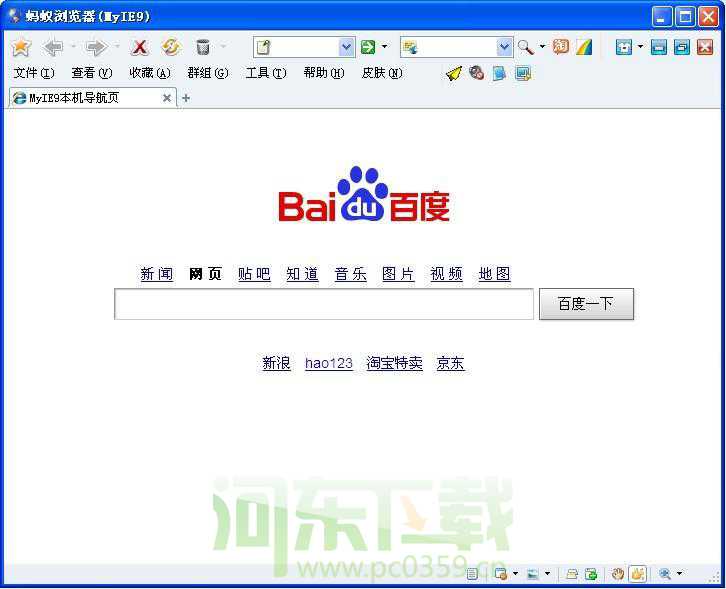This screenshot has width=726, height=589.
Task: Refresh the page with the orange arrows icon
Action: click(171, 47)
